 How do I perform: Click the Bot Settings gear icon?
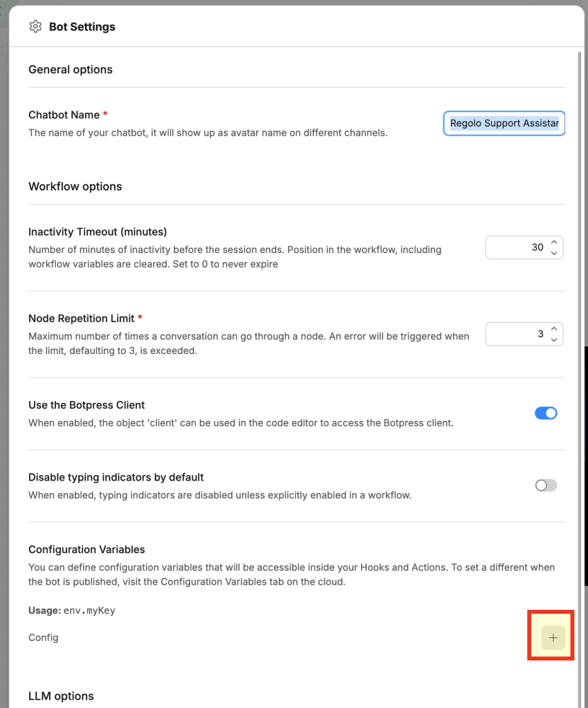[x=35, y=27]
